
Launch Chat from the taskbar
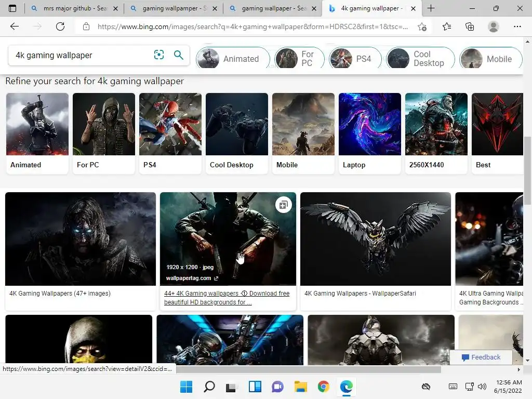pos(277,387)
